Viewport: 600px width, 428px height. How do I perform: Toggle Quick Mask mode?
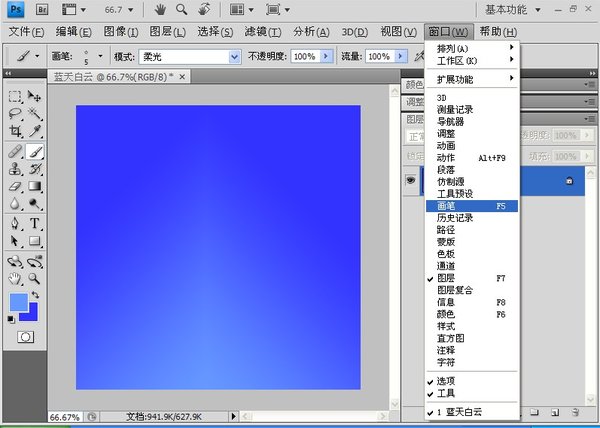tap(25, 337)
